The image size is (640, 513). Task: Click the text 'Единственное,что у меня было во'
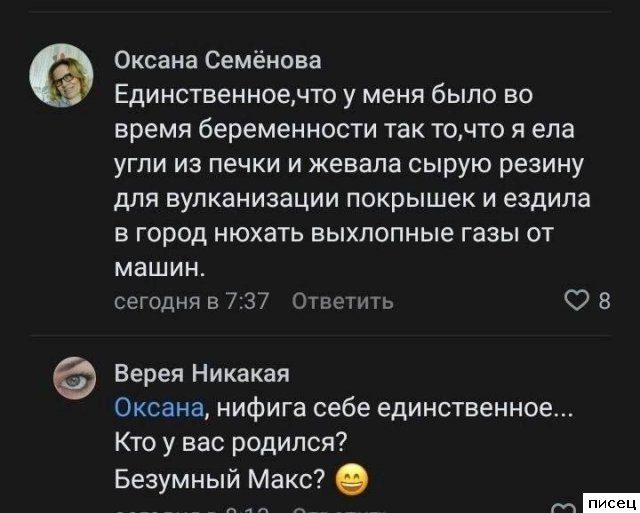pos(324,95)
